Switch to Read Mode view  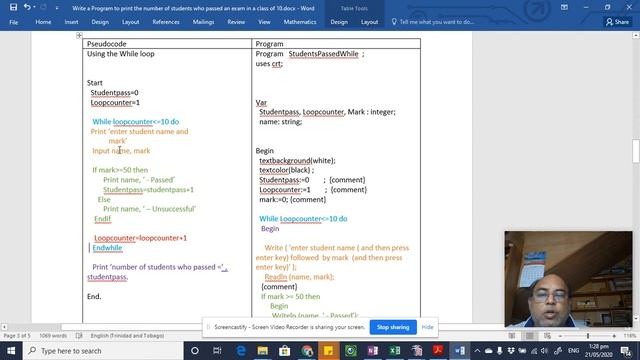tap(511, 336)
